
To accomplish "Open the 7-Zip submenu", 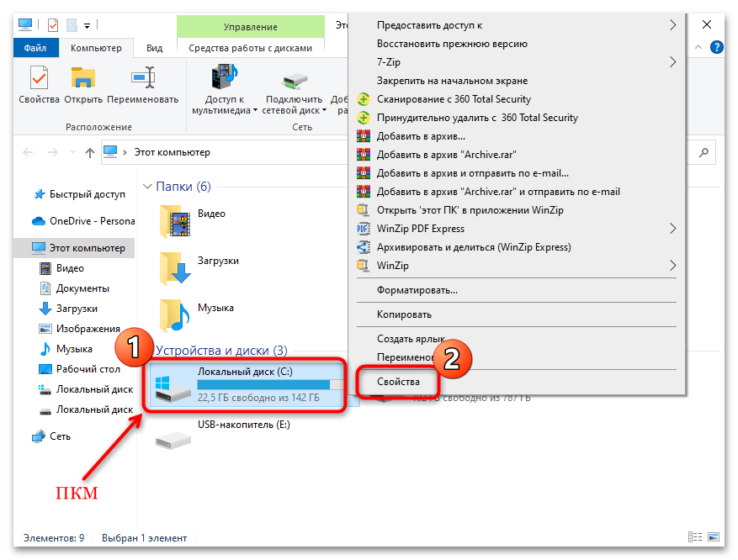I will (517, 62).
